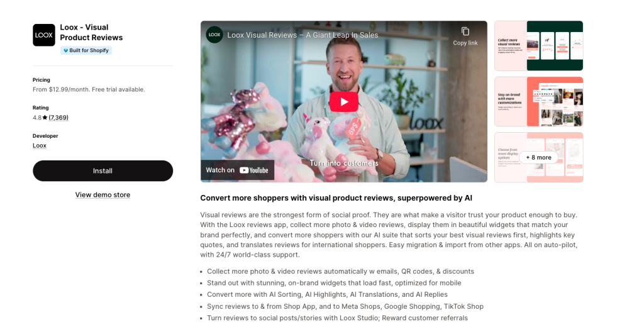Play the YouTube video

tap(344, 101)
